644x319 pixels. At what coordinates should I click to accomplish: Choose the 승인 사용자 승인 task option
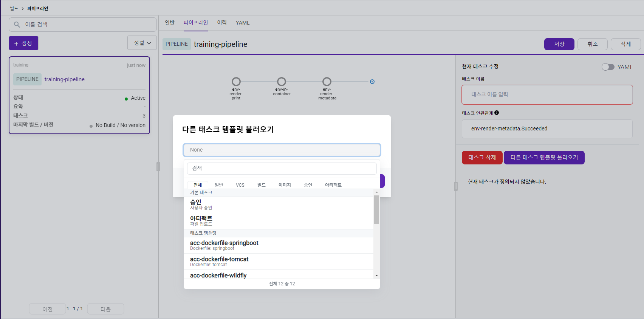point(279,205)
